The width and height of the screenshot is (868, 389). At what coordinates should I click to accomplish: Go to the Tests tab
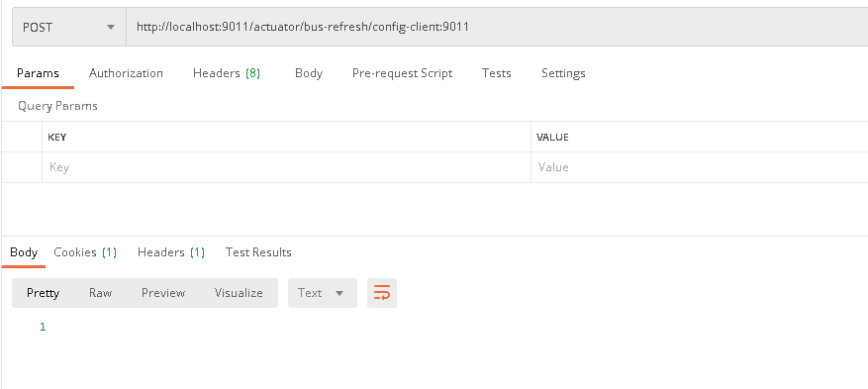pos(496,73)
